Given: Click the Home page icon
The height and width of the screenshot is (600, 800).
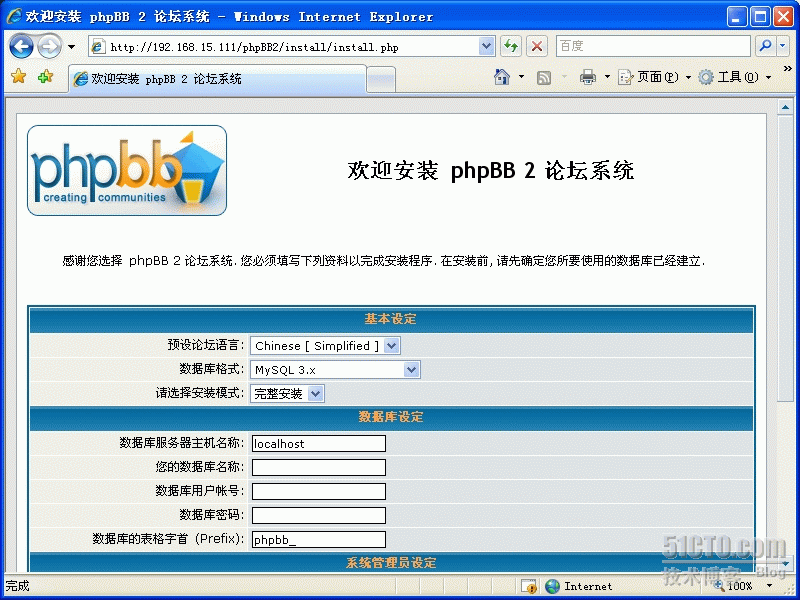Looking at the screenshot, I should click(x=502, y=77).
